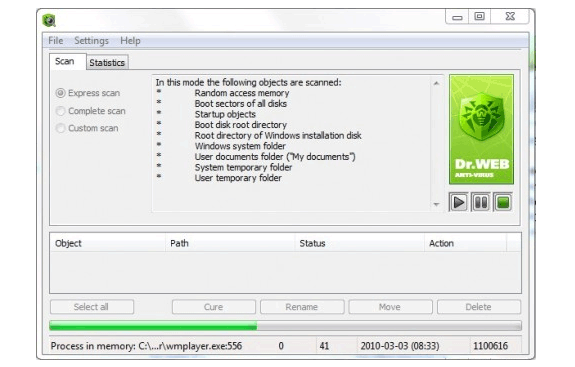Click the scroll up arrow in description box

click(436, 83)
